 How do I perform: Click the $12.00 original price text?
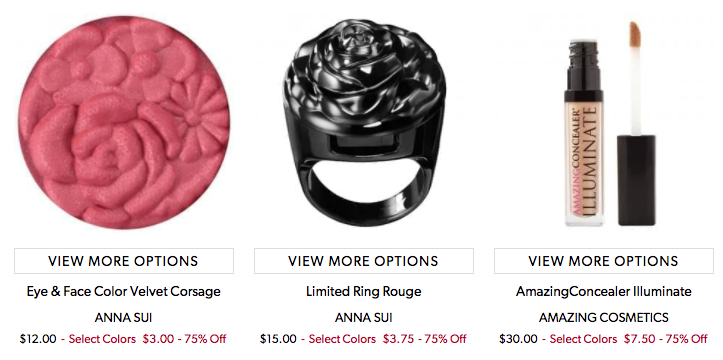click(38, 339)
